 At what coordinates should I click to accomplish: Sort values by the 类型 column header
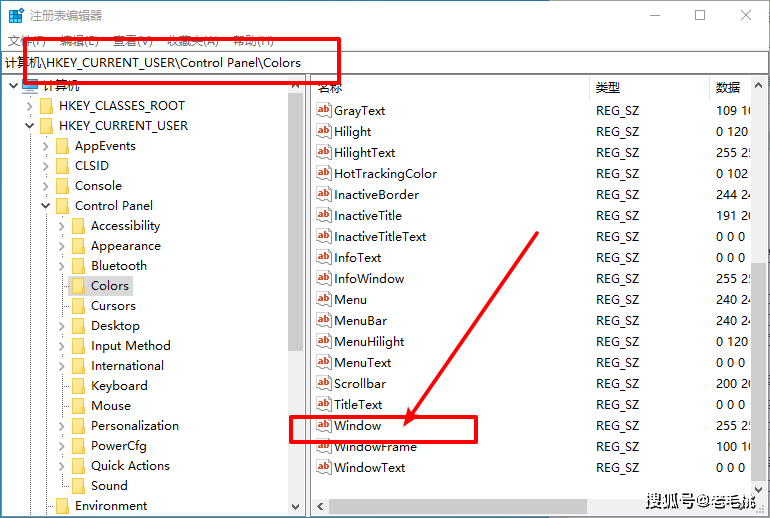coord(608,88)
